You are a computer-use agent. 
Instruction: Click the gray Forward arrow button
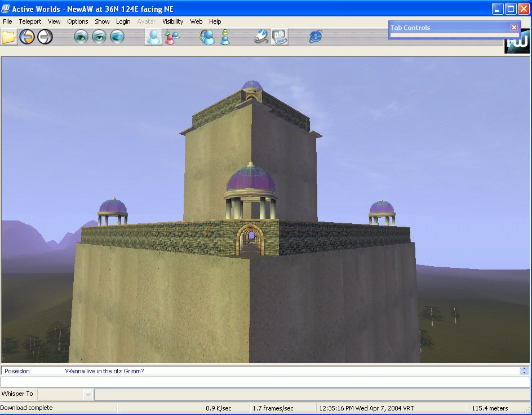45,37
